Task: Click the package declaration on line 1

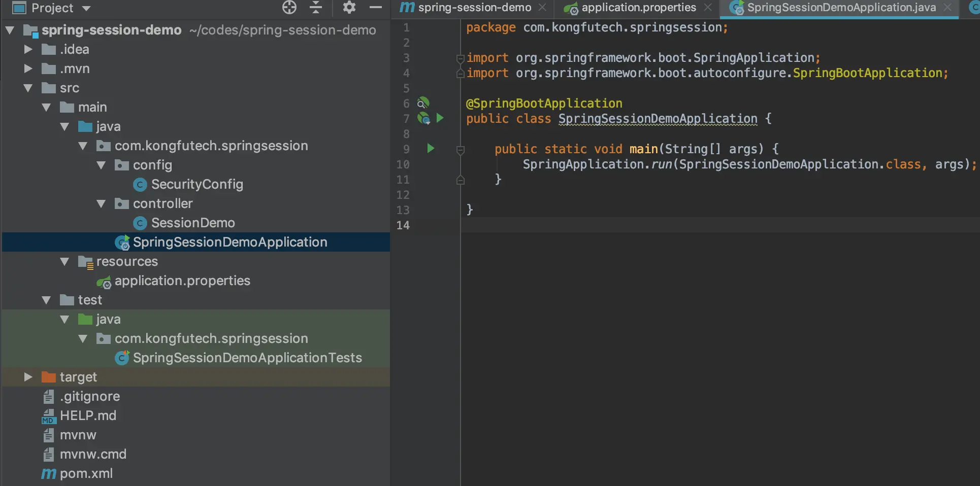Action: (597, 27)
